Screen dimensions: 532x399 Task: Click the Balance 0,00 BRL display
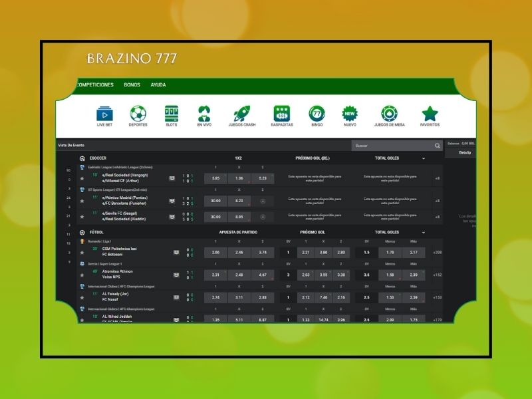(x=461, y=144)
